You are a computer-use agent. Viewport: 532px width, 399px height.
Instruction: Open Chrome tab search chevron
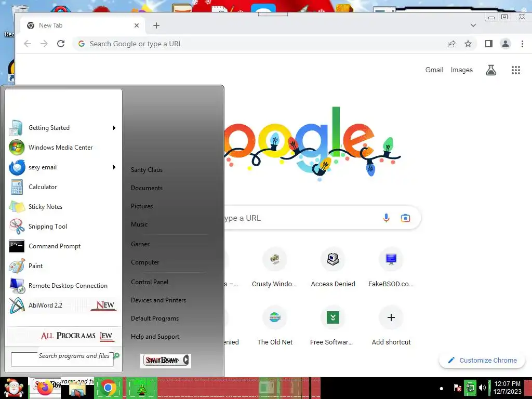473,25
